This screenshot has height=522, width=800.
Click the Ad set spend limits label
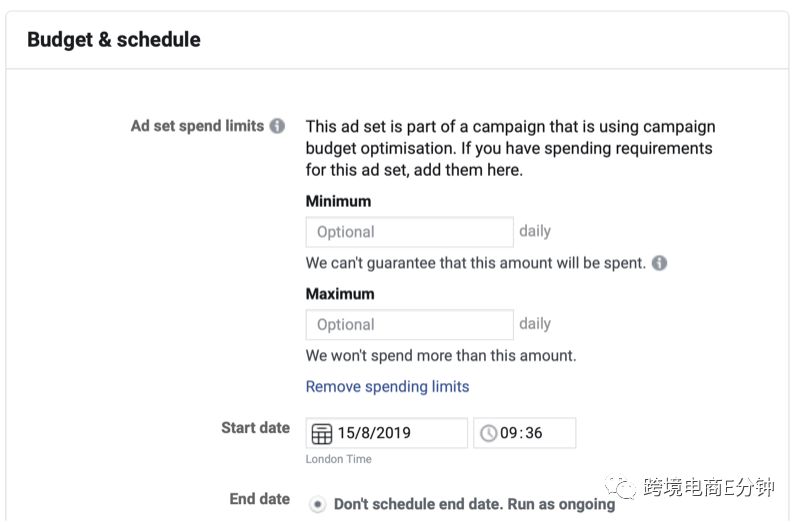197,126
